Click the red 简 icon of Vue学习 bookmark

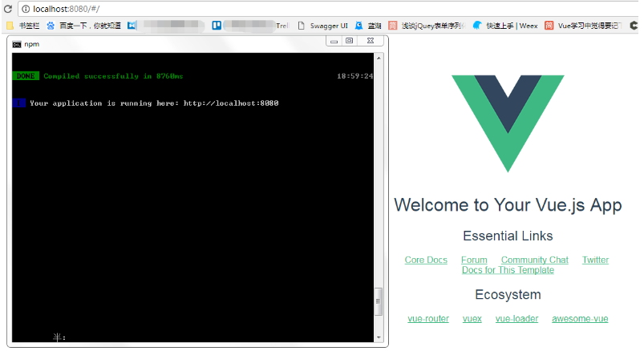pos(549,26)
